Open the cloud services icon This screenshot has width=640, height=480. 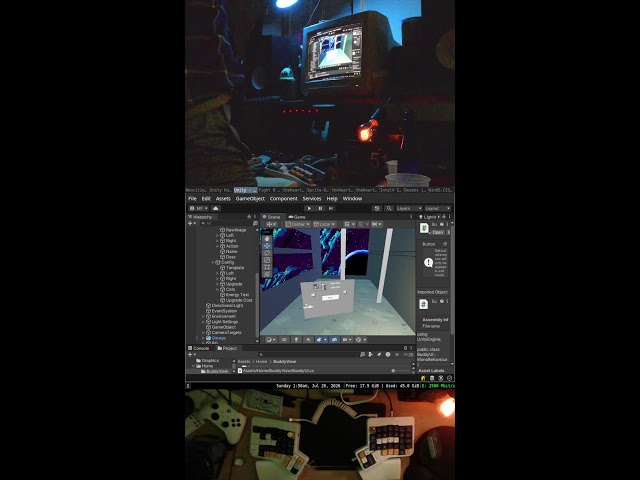pyautogui.click(x=216, y=208)
